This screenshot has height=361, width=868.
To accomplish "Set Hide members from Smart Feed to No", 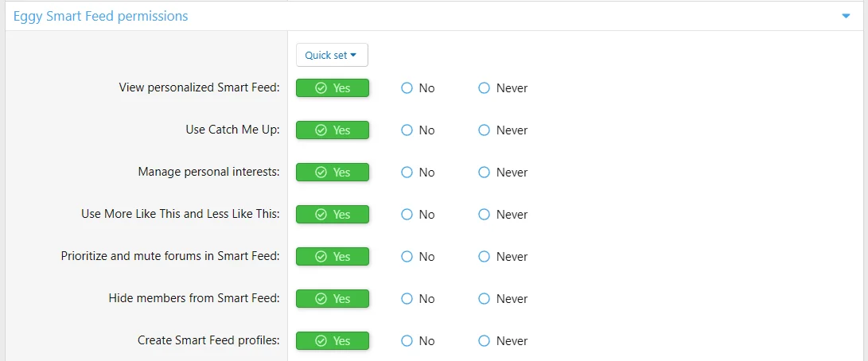I will click(418, 298).
